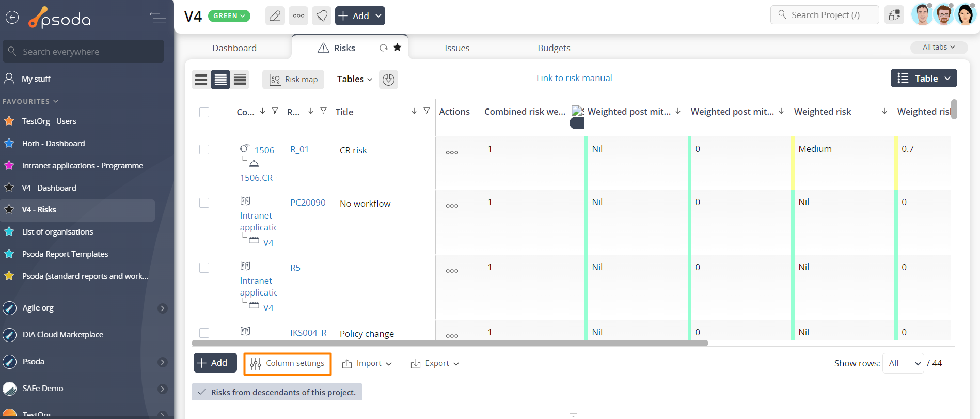This screenshot has height=419, width=980.
Task: Open the Tables dropdown
Action: pos(354,79)
